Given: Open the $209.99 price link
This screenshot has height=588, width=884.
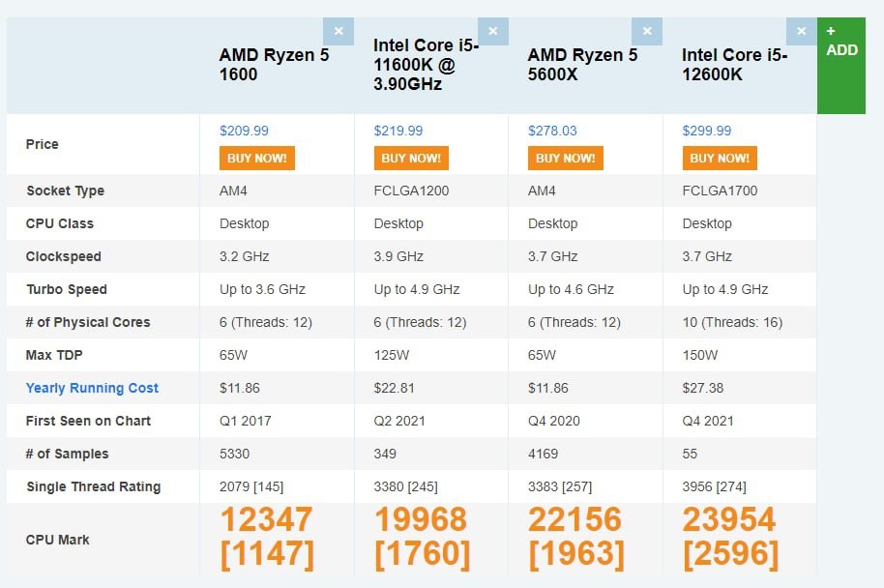Looking at the screenshot, I should coord(244,131).
